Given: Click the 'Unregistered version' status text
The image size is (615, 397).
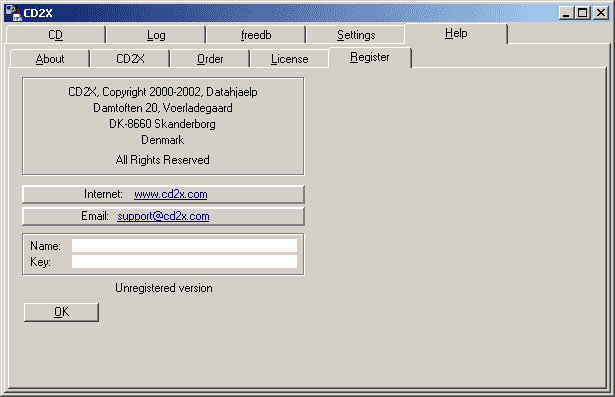Looking at the screenshot, I should click(x=164, y=288).
